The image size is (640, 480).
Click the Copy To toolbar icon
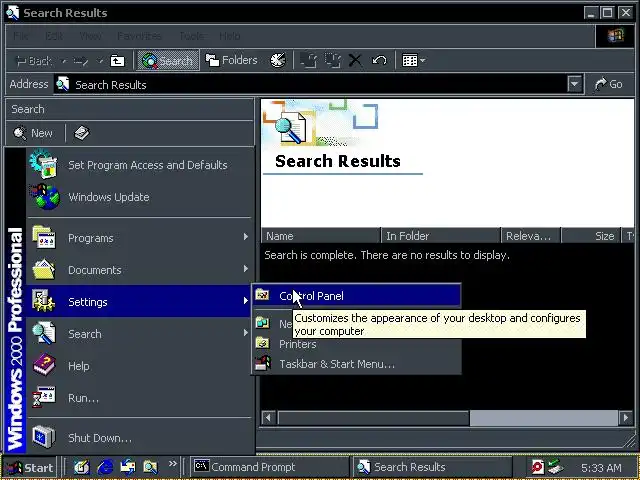(333, 60)
